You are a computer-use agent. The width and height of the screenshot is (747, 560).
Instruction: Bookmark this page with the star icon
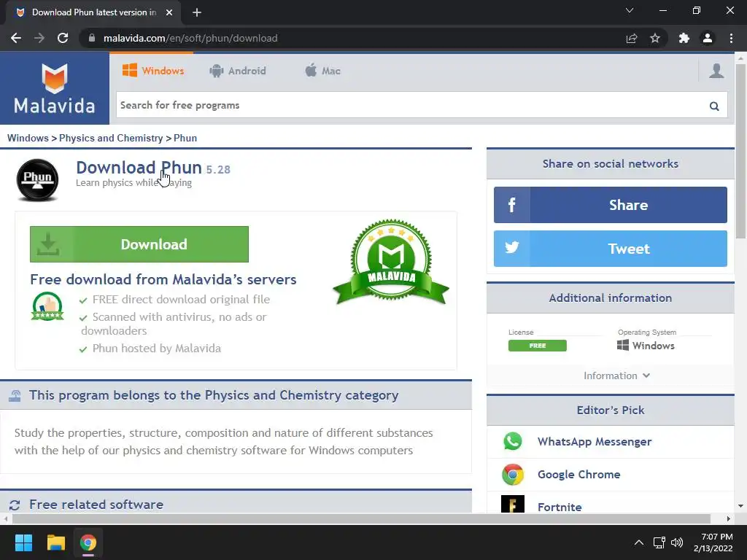[x=655, y=38]
